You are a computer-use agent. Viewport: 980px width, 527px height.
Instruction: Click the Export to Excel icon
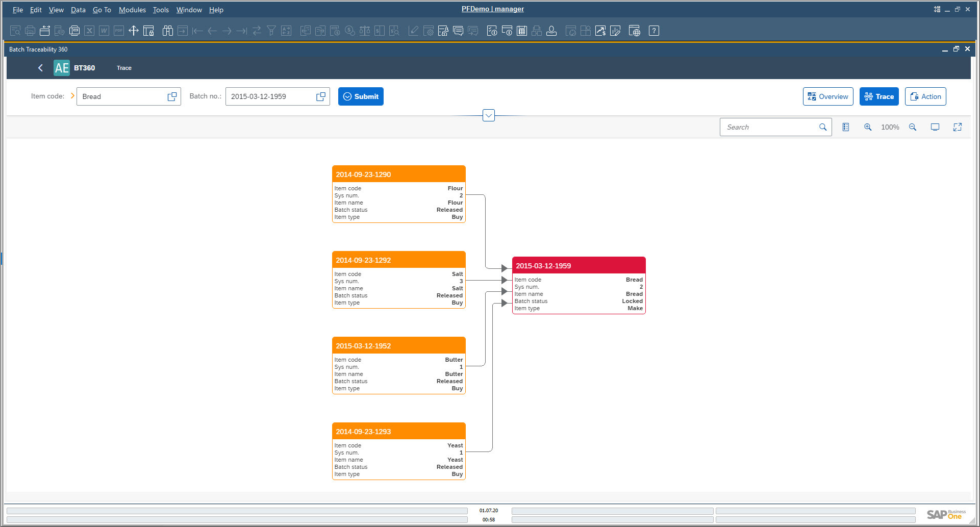[89, 31]
